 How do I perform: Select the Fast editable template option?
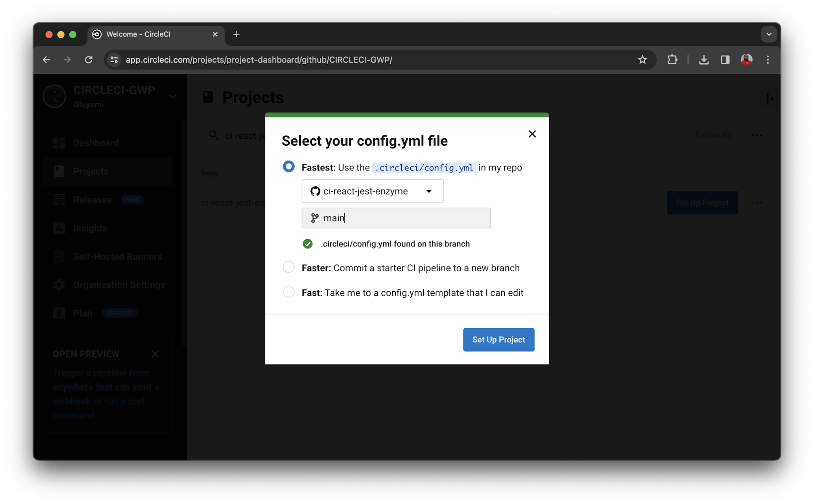pyautogui.click(x=289, y=292)
